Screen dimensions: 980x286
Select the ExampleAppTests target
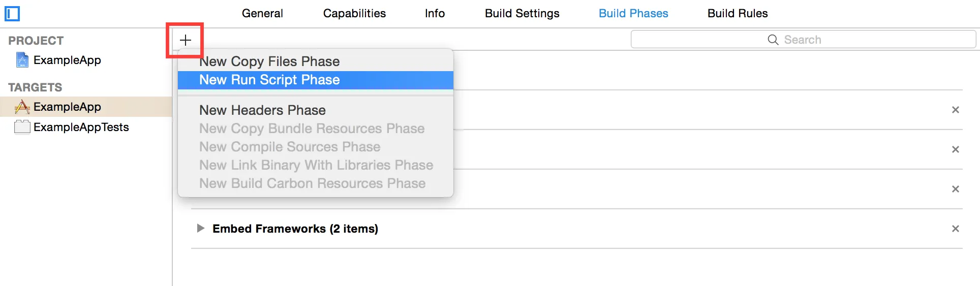click(x=81, y=127)
